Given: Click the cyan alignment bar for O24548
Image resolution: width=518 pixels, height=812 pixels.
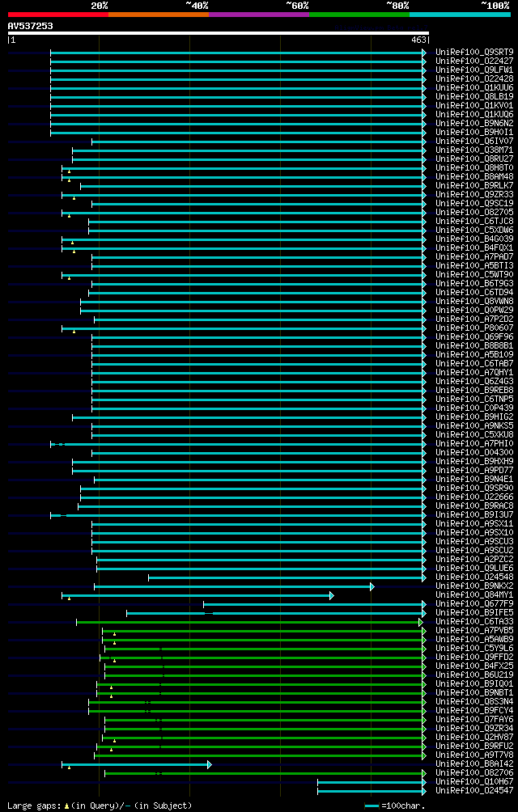Looking at the screenshot, I should [x=287, y=577].
